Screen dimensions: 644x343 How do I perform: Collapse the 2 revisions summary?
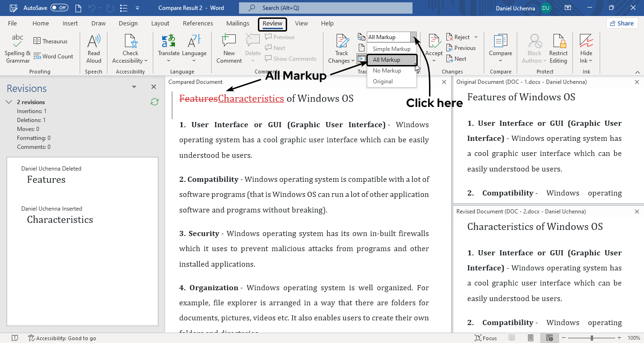click(9, 102)
